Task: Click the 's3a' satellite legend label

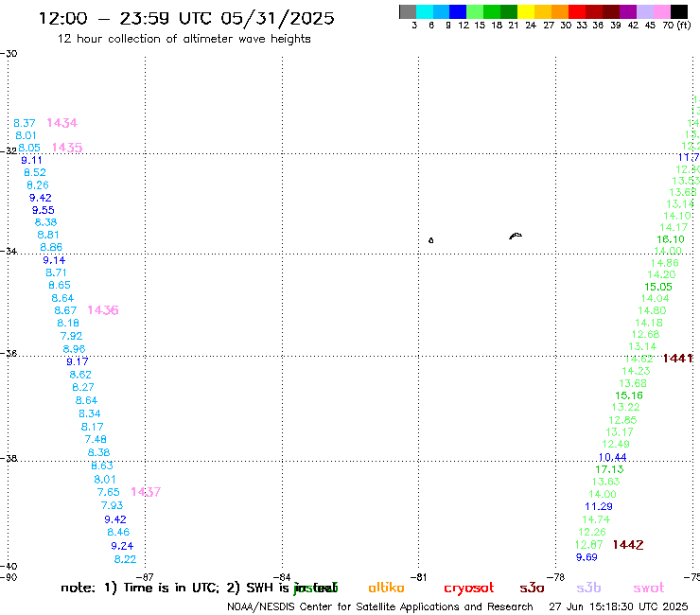Action: point(532,588)
